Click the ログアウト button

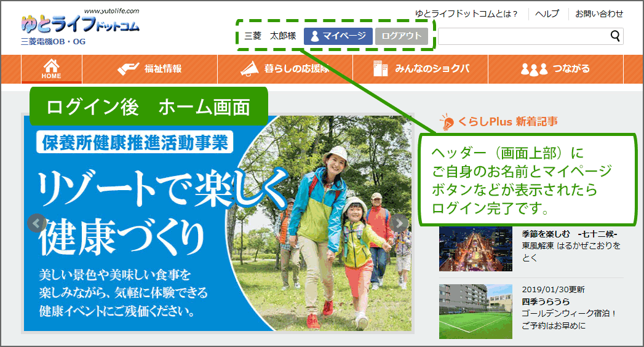[401, 36]
